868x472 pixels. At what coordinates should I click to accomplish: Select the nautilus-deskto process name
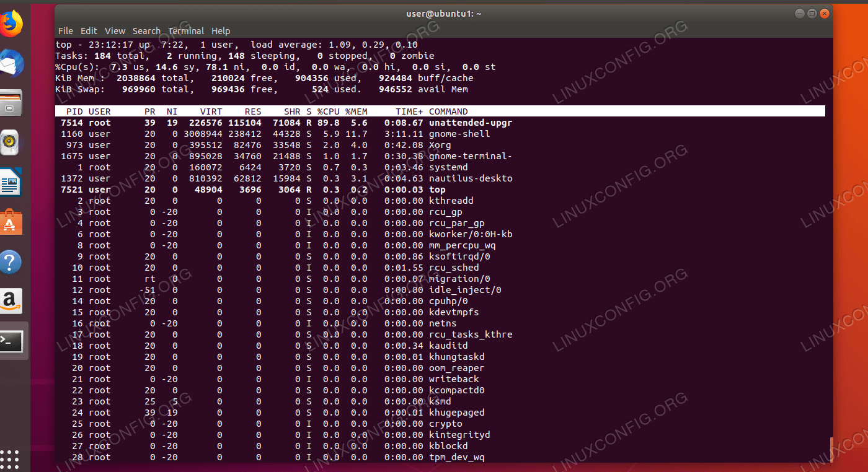click(471, 178)
